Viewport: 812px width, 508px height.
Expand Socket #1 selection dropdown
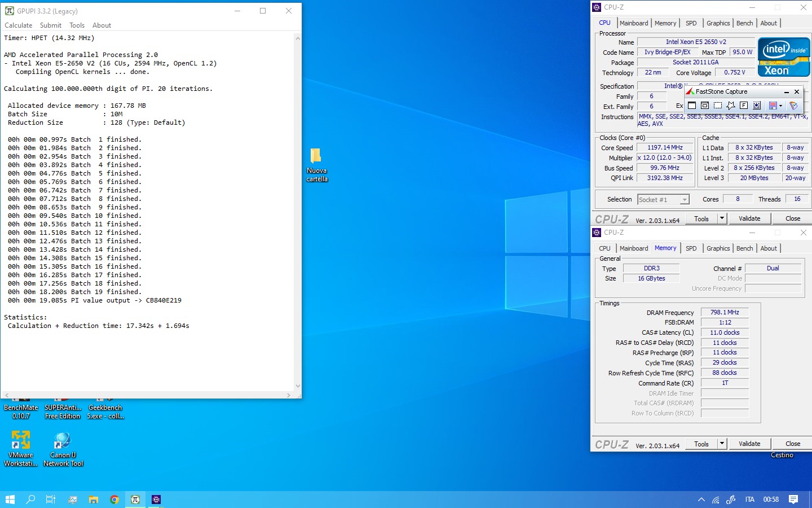[684, 200]
